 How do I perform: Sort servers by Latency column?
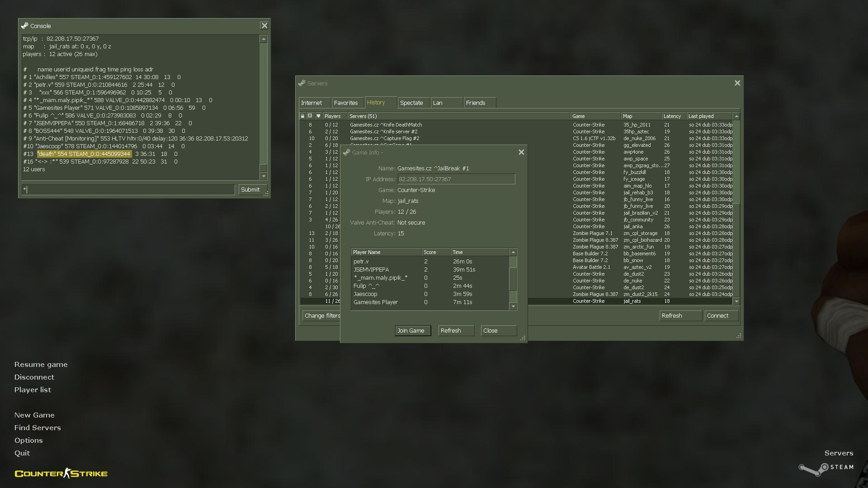pyautogui.click(x=674, y=116)
